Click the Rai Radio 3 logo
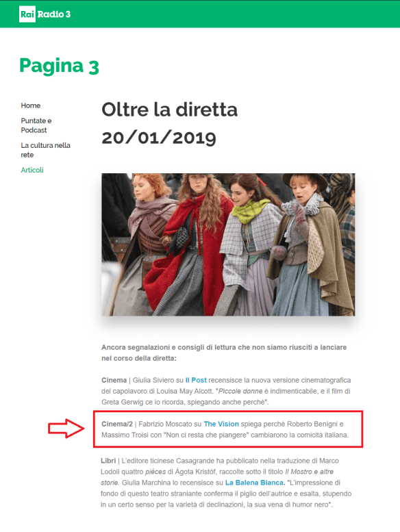Viewport: 400px width, 532px height. coord(45,14)
